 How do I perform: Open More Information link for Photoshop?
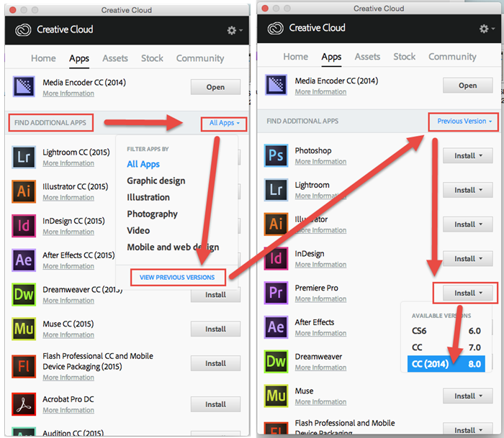(321, 162)
